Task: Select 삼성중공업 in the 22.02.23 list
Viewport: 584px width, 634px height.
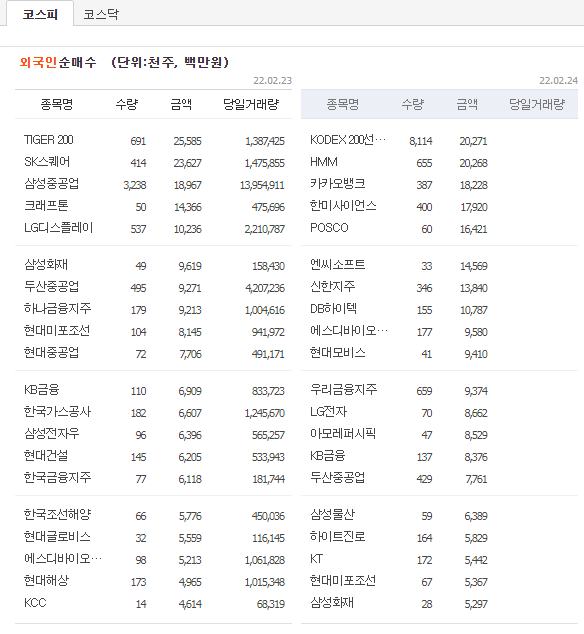Action: (x=51, y=184)
